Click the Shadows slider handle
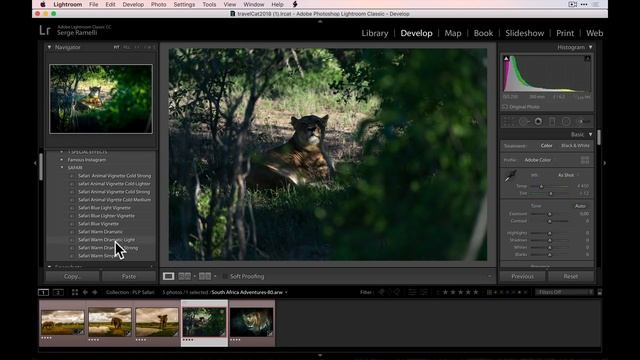The height and width of the screenshot is (360, 640). coord(549,240)
